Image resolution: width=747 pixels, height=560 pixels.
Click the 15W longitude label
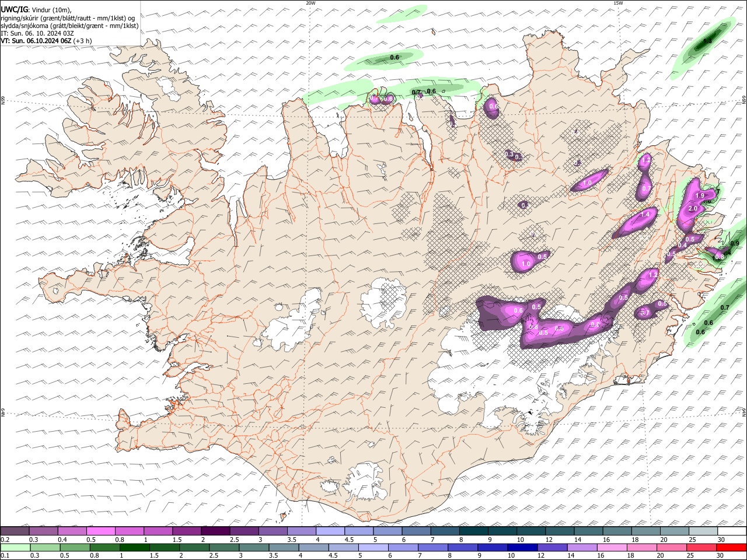coord(618,3)
